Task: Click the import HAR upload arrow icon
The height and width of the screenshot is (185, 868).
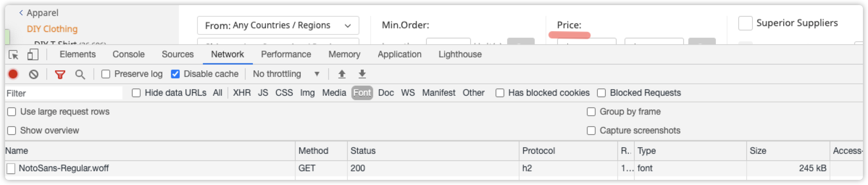Action: (342, 74)
